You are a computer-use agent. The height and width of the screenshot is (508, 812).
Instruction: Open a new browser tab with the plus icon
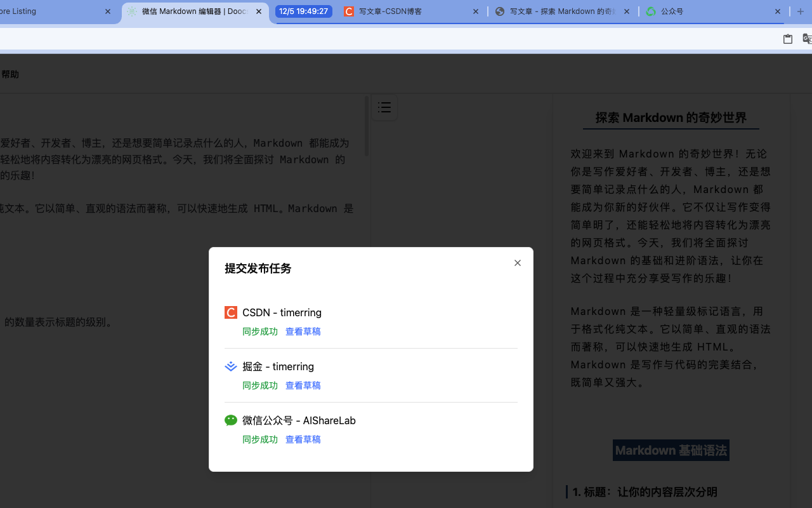[x=801, y=11]
